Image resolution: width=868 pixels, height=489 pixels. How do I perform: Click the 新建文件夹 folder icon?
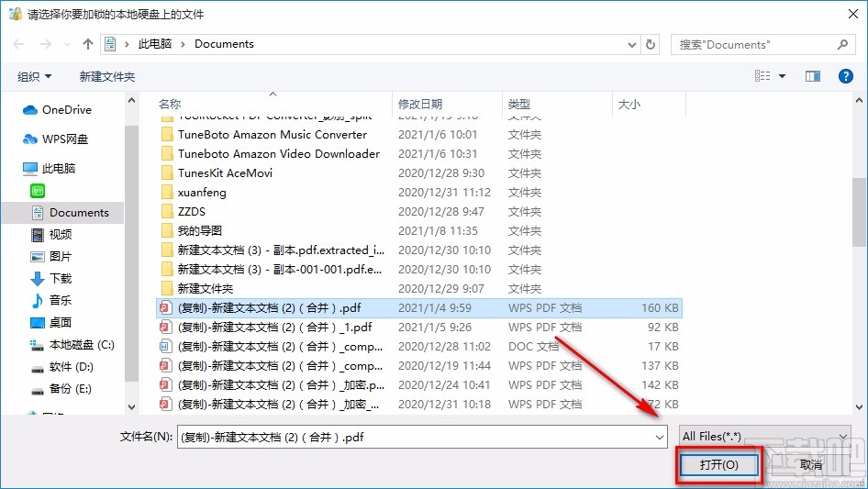click(167, 288)
